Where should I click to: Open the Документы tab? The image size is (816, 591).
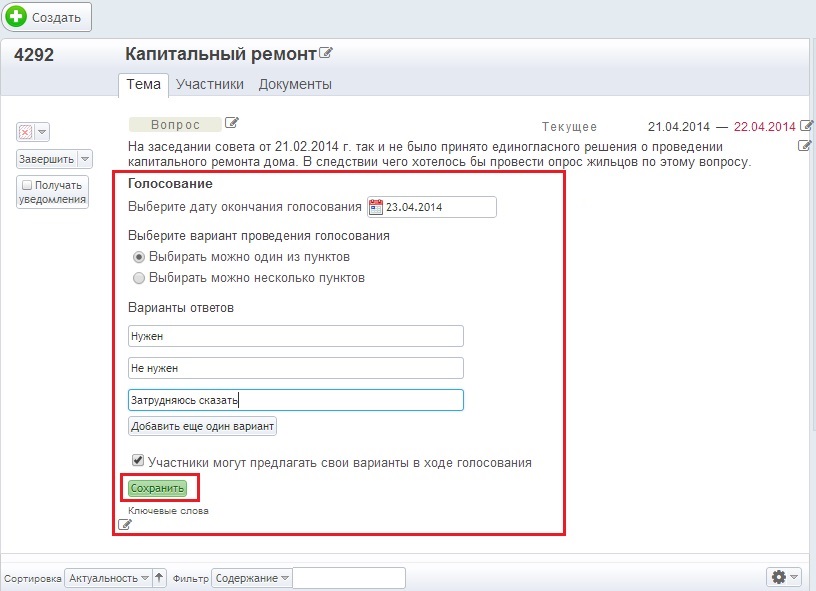click(295, 84)
